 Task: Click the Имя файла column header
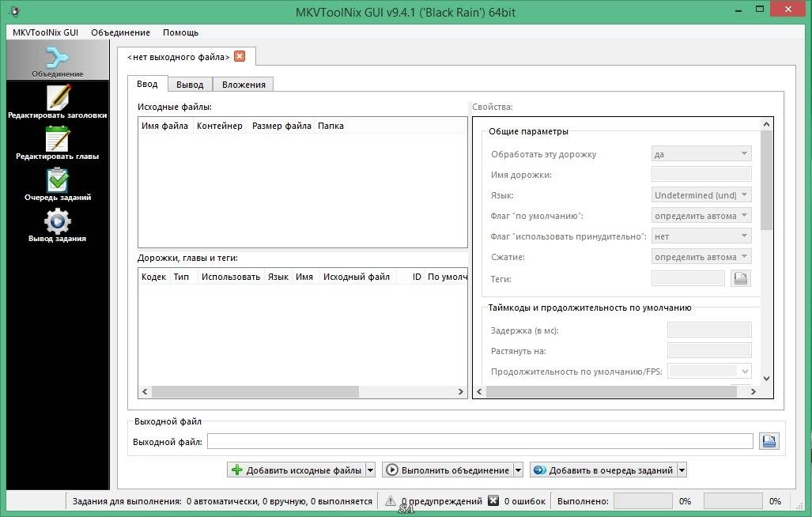click(164, 126)
